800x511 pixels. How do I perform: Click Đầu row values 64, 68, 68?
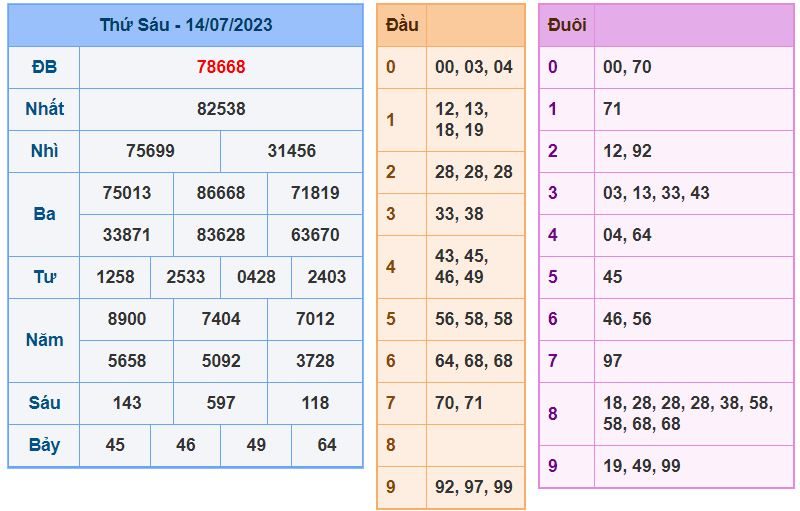[474, 361]
